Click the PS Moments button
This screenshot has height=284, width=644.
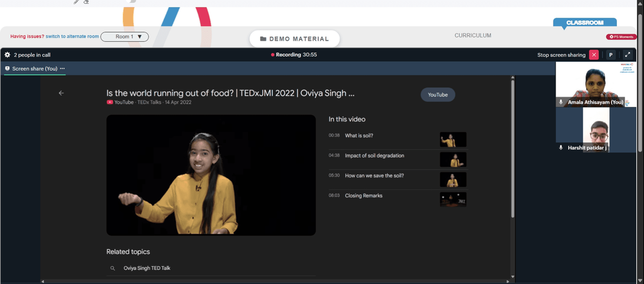point(621,37)
